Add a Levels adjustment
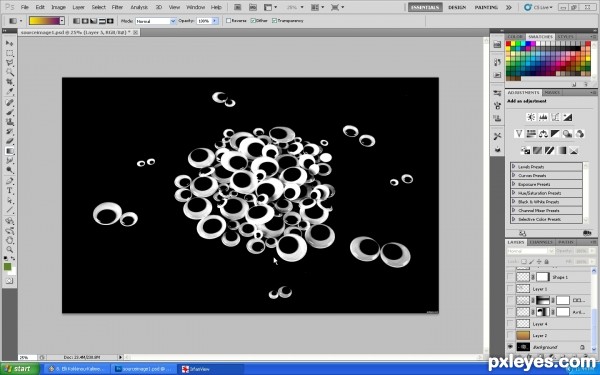 click(543, 117)
